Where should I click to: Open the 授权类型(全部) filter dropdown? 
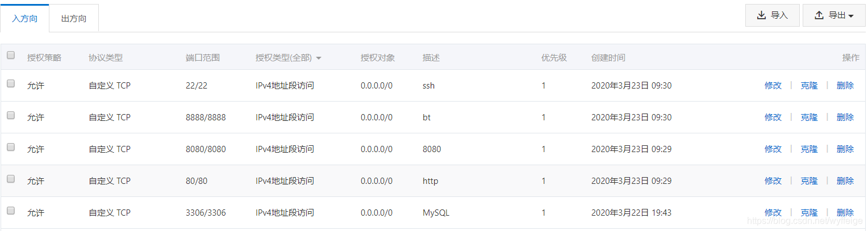coord(289,58)
